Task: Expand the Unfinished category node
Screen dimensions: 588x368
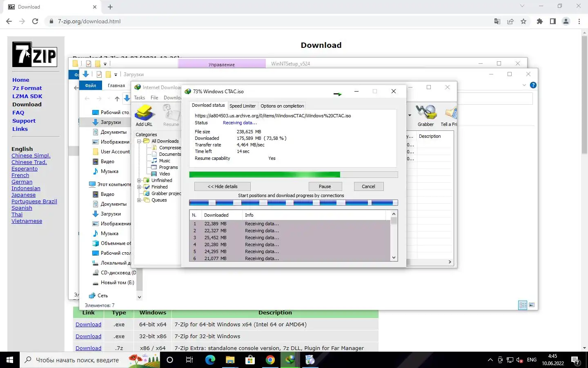Action: click(x=139, y=180)
